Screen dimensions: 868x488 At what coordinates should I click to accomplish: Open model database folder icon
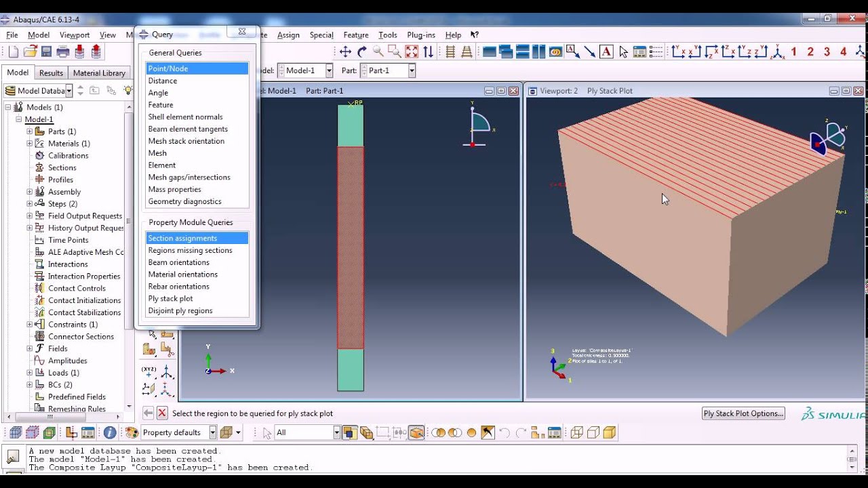tap(30, 52)
